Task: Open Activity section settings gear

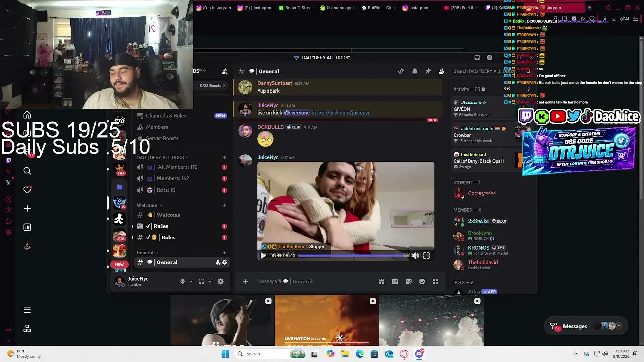Action: coord(484,89)
